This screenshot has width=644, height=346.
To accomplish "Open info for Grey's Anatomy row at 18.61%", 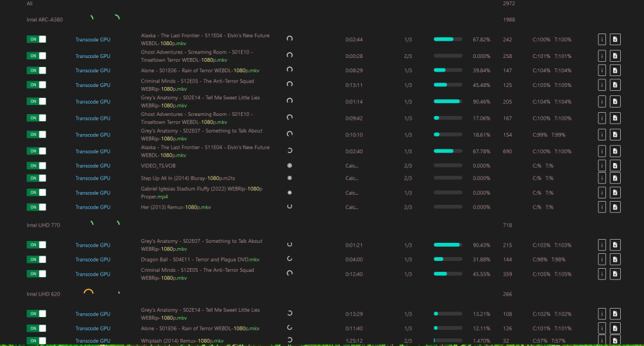I will [601, 135].
